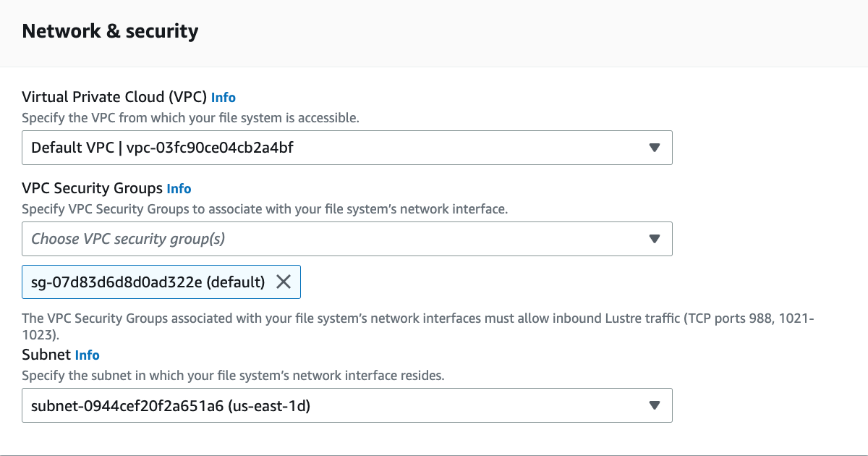The height and width of the screenshot is (456, 868).
Task: Click the Info icon beside VPC Security Groups
Action: (179, 188)
